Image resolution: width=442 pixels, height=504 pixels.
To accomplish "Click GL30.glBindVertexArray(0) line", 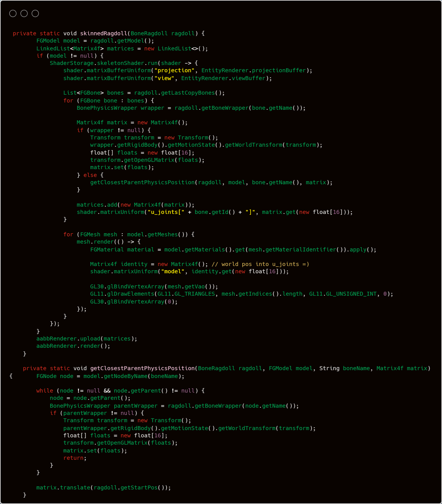I will tap(134, 302).
